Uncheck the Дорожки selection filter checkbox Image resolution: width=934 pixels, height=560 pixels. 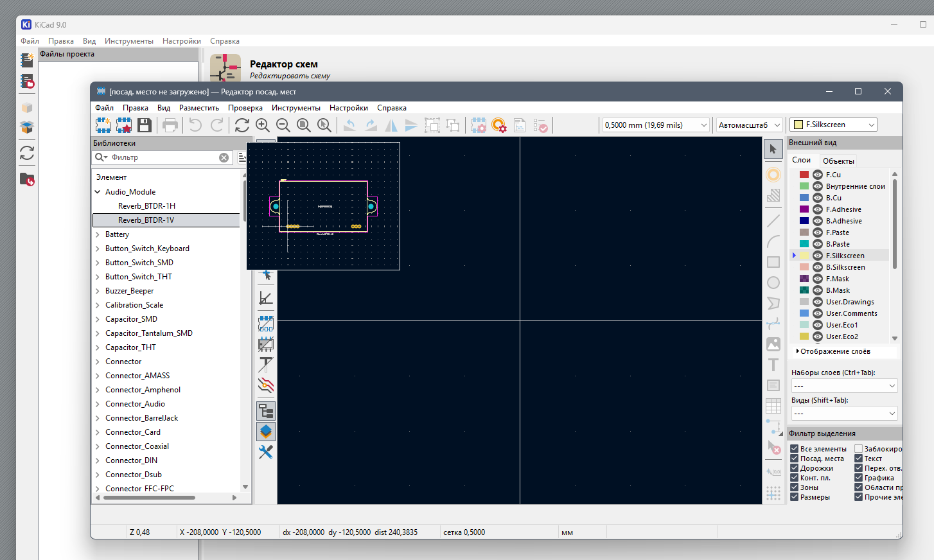point(795,468)
